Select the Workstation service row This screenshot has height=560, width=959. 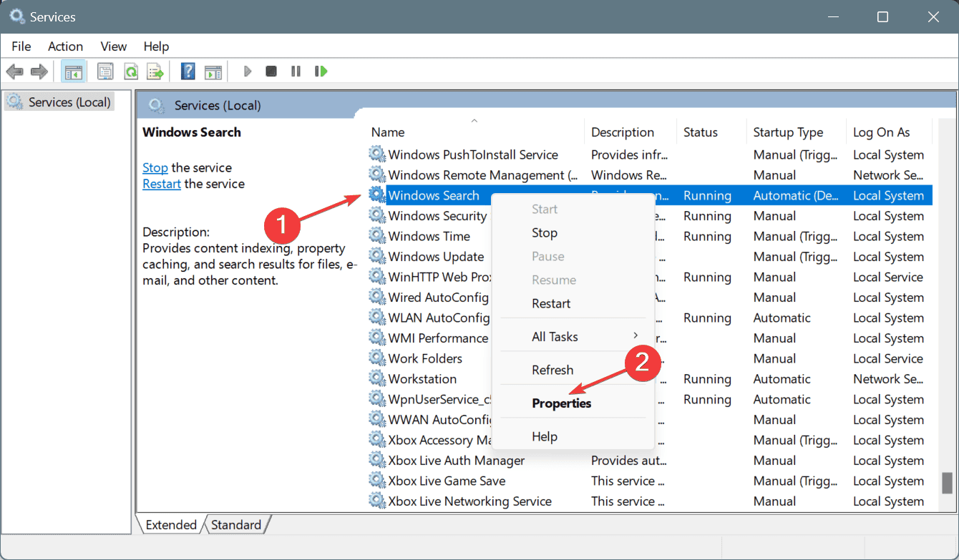[649, 379]
